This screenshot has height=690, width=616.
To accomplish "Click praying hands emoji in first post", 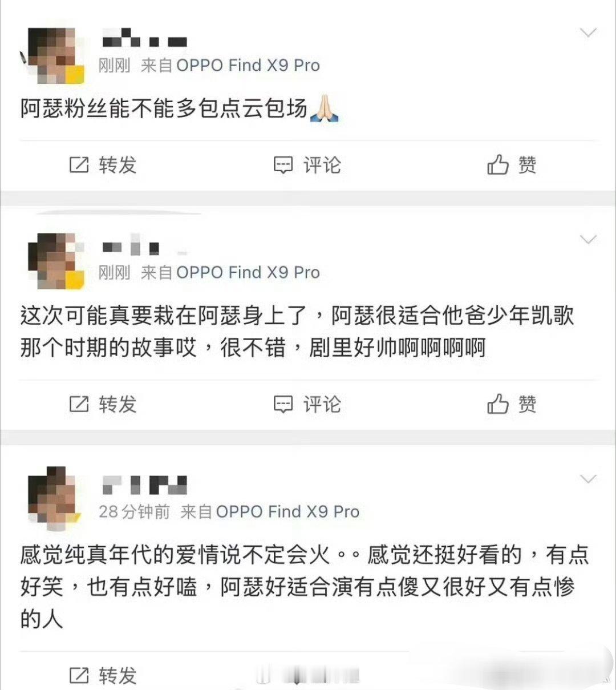I will [x=324, y=108].
